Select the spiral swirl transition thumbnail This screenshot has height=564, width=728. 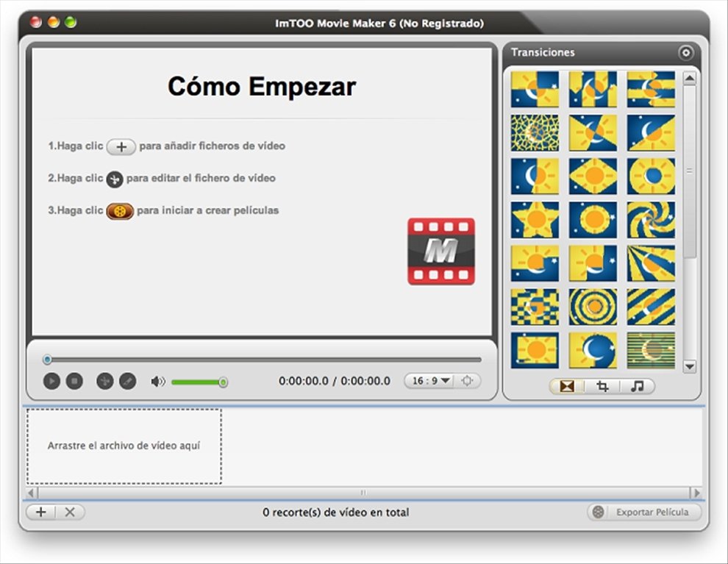[651, 220]
